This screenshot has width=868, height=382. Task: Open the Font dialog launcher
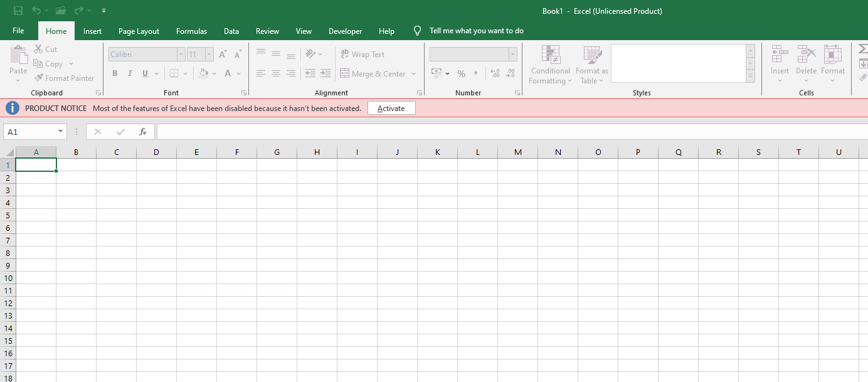coord(244,93)
